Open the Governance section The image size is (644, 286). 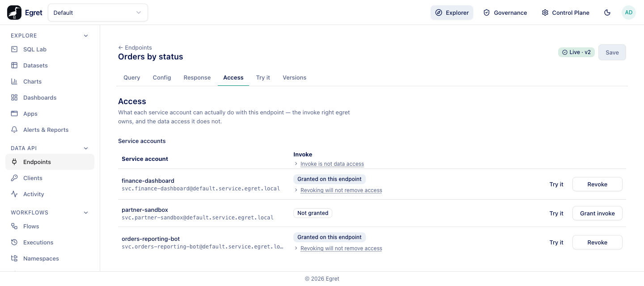[x=505, y=13]
